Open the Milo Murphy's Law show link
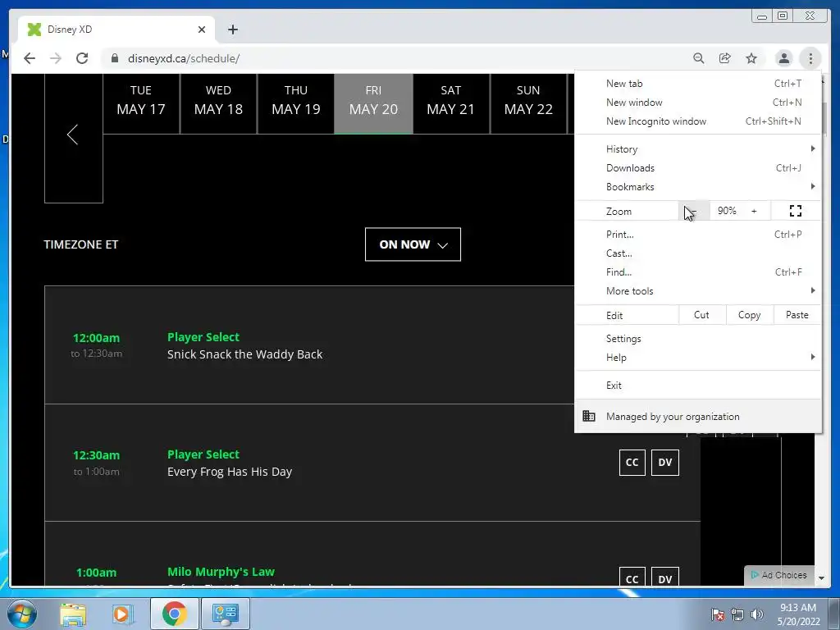 [221, 572]
